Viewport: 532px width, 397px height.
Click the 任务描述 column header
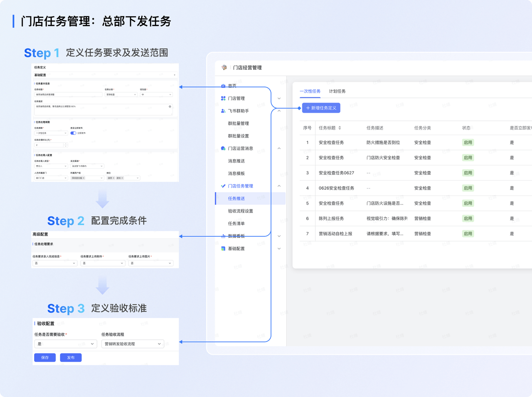375,128
